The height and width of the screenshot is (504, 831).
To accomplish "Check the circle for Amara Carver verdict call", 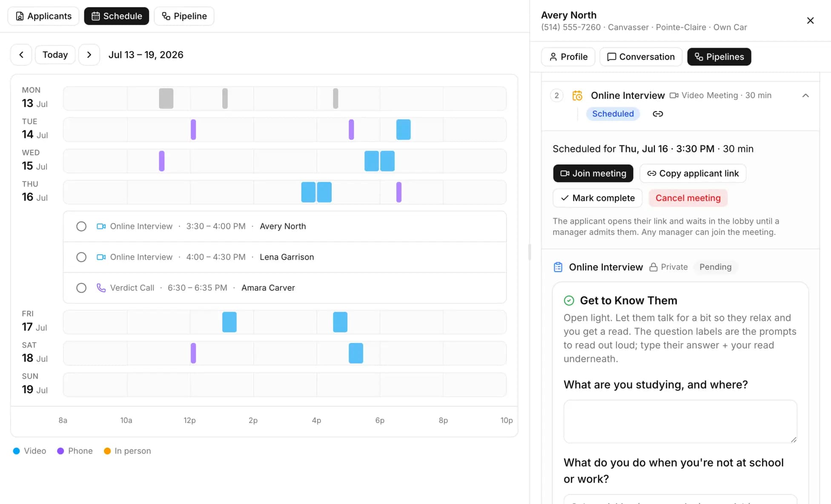I will 81,288.
